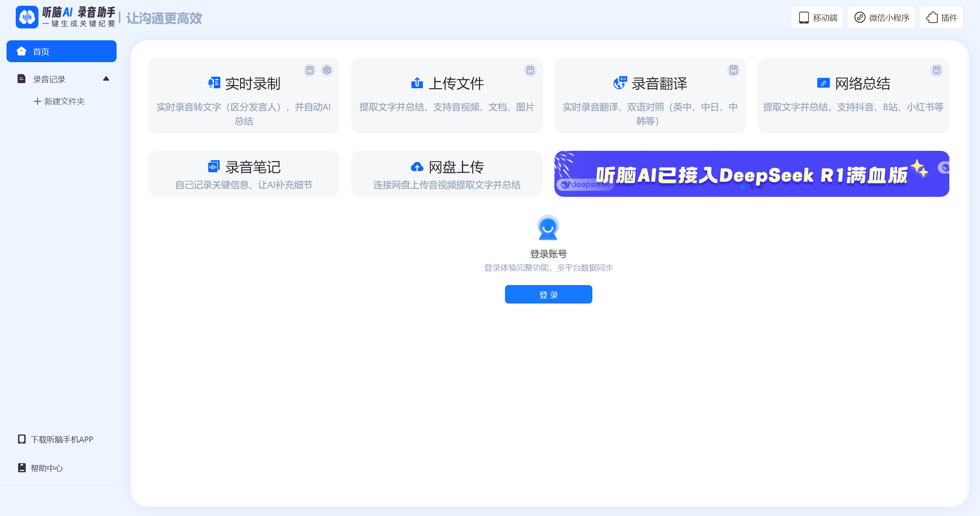The image size is (980, 516).
Task: Click the bookmark icon on 网络总结 card
Action: [x=936, y=70]
